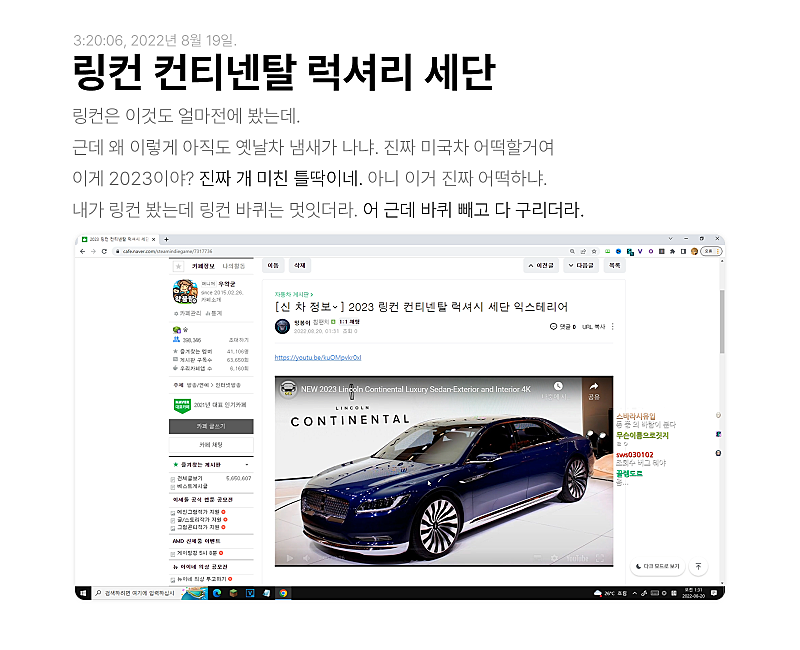Click the browser vertical scrollbar thumb
800x650 pixels.
click(722, 321)
